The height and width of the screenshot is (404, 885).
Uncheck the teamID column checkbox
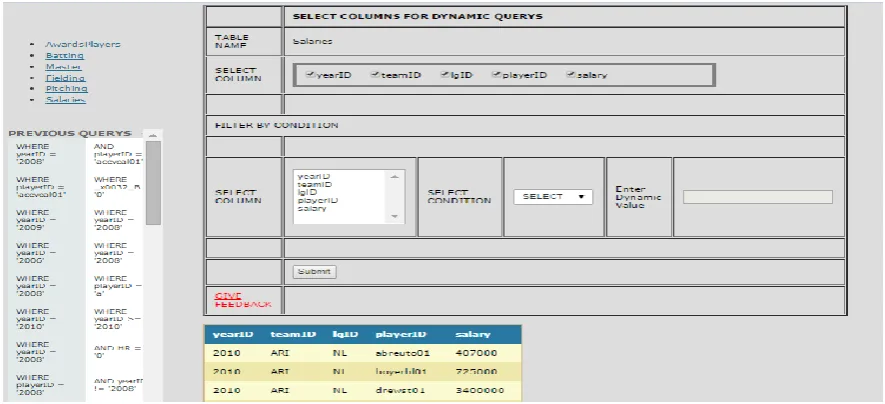tap(375, 74)
